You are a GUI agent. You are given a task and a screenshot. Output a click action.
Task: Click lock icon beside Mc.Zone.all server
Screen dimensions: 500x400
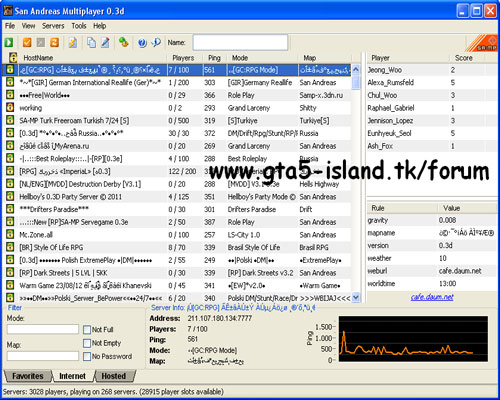pyautogui.click(x=10, y=234)
